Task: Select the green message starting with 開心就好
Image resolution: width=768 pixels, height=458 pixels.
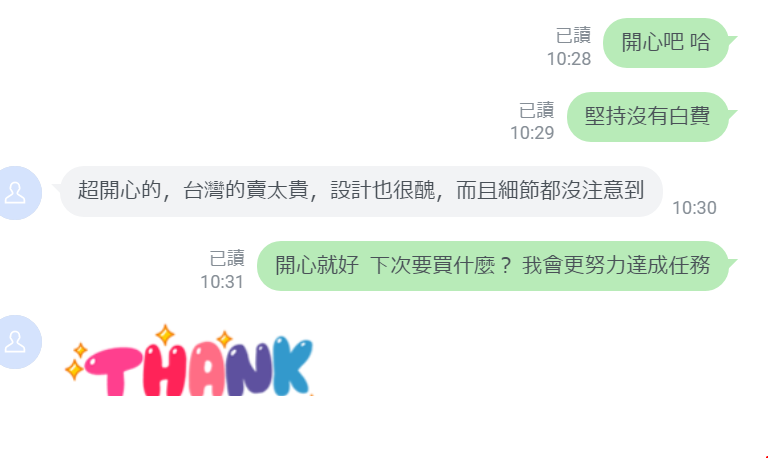Action: pos(493,266)
